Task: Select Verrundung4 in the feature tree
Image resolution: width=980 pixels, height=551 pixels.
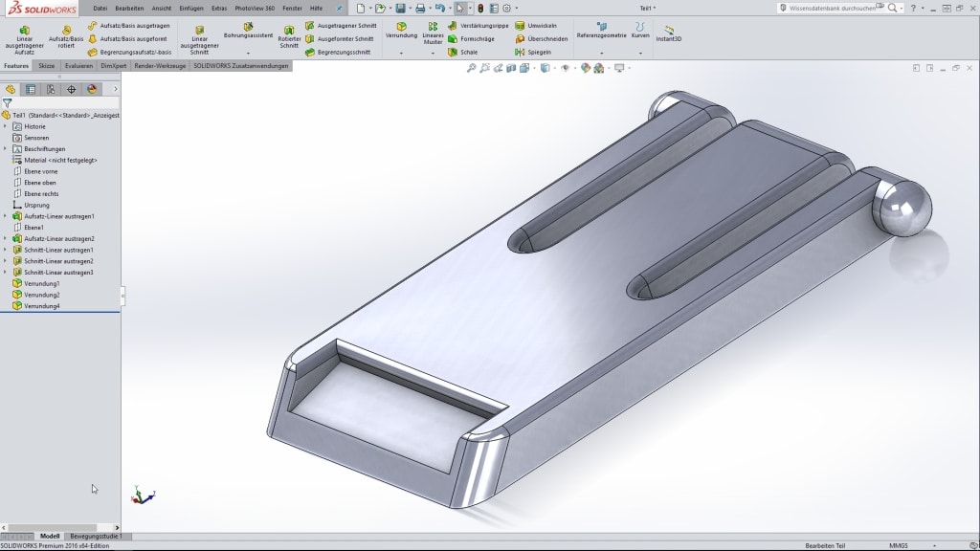Action: [41, 306]
